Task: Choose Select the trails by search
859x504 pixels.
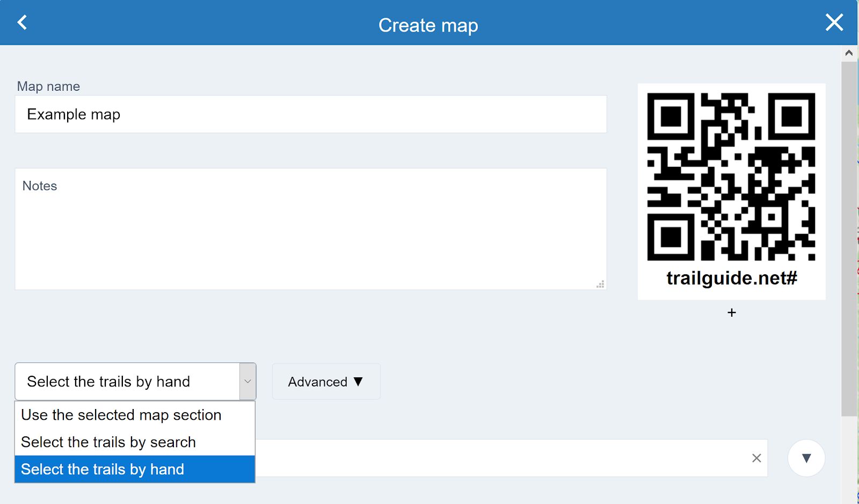Action: pos(135,442)
